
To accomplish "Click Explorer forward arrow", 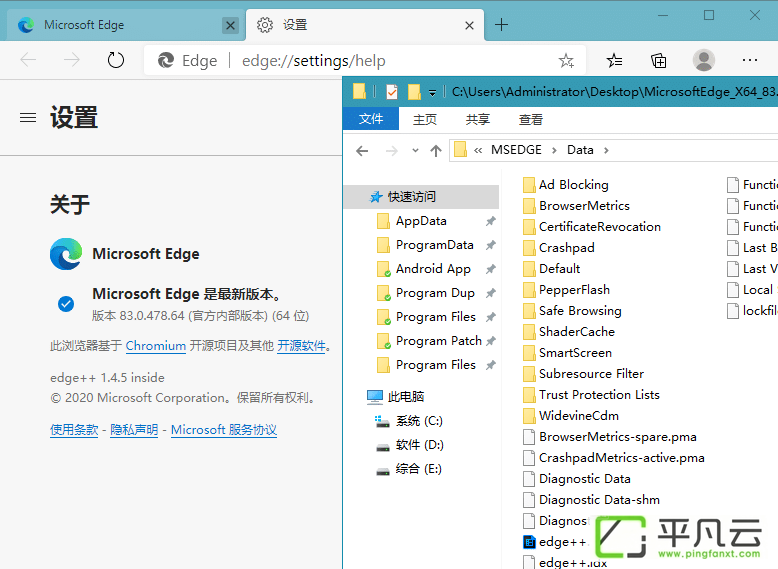I will tap(391, 151).
